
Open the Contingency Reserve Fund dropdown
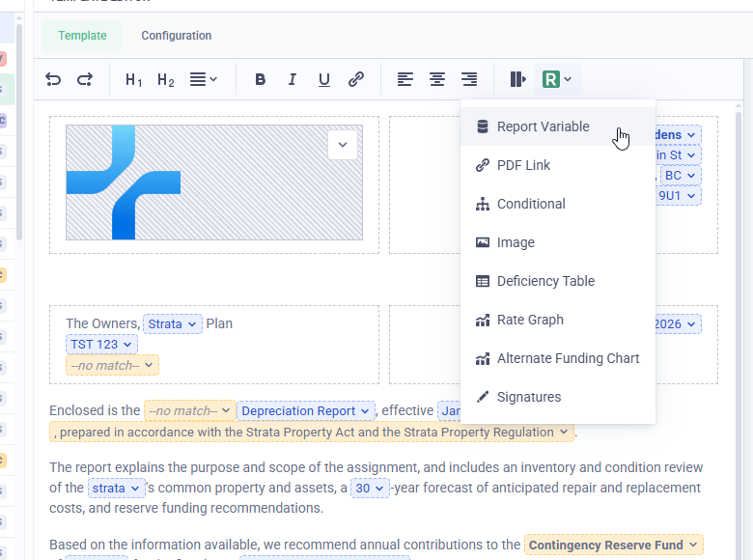click(x=613, y=546)
